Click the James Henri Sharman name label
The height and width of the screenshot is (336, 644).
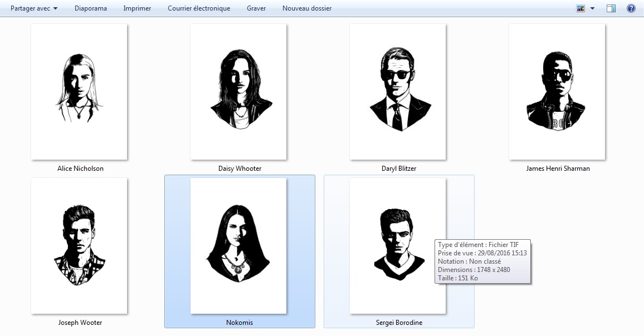tap(558, 169)
